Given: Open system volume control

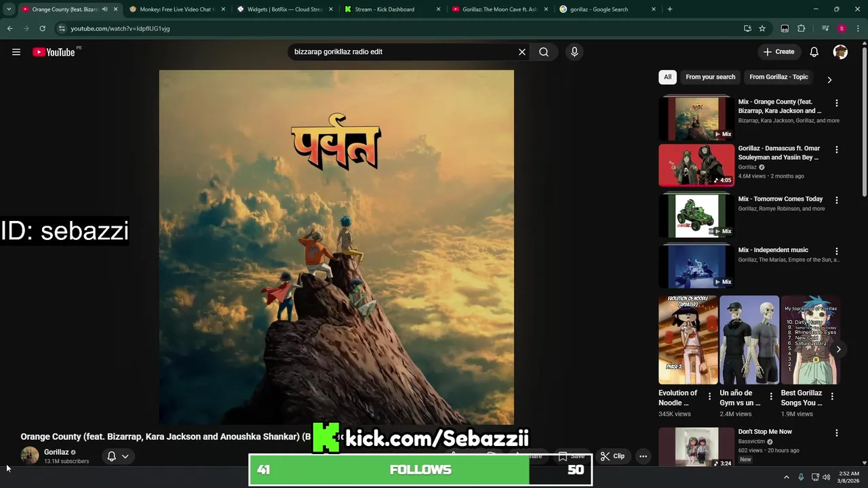Looking at the screenshot, I should coord(826,477).
